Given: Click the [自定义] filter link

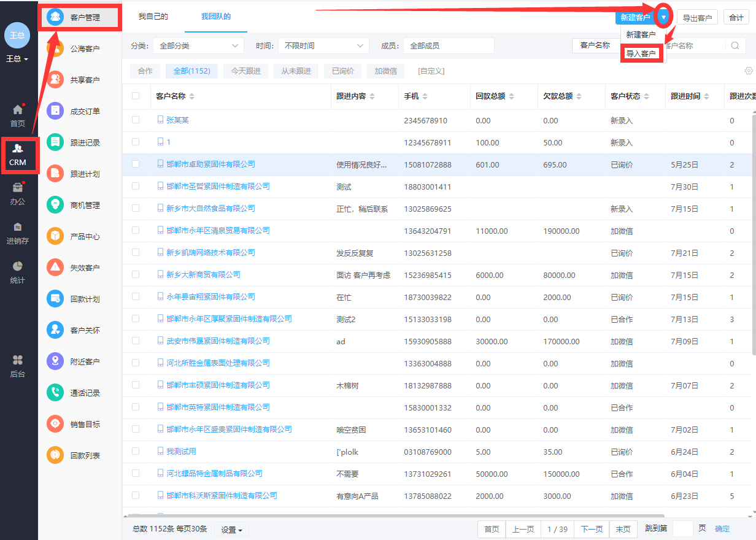Looking at the screenshot, I should click(431, 71).
